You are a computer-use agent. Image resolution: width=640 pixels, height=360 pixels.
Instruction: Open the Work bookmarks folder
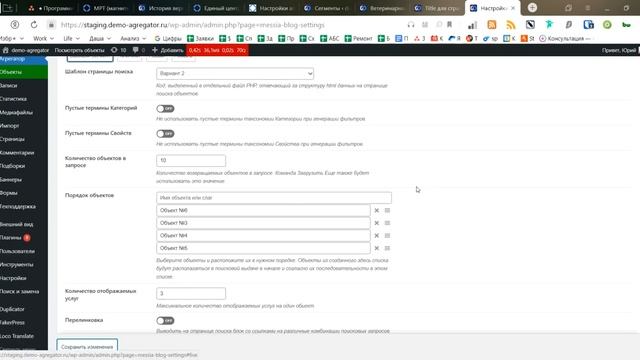43,38
